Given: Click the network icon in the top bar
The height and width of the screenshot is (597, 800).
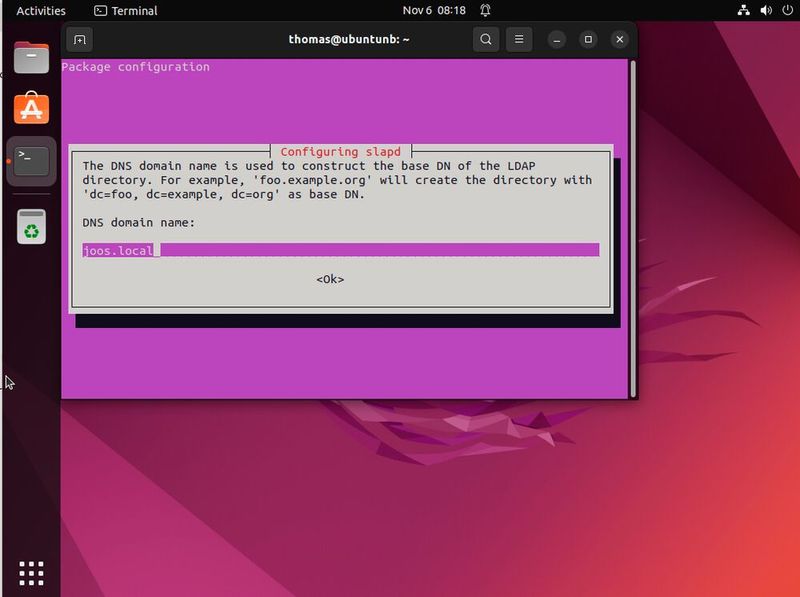Looking at the screenshot, I should [x=743, y=11].
